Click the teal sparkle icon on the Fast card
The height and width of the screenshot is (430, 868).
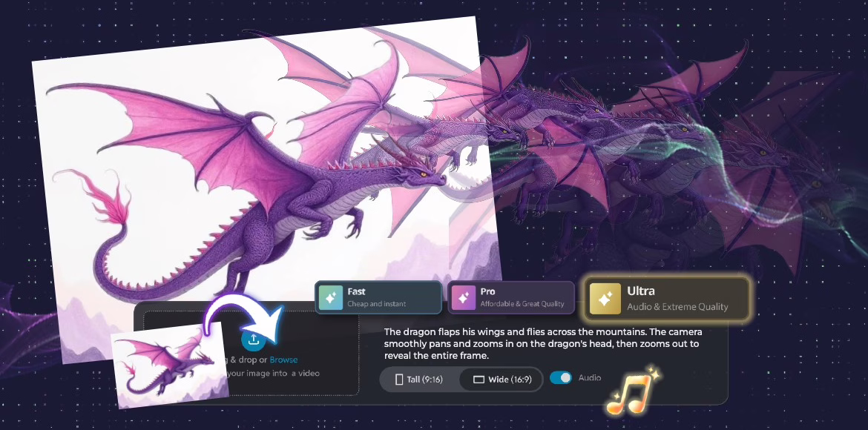coord(331,297)
